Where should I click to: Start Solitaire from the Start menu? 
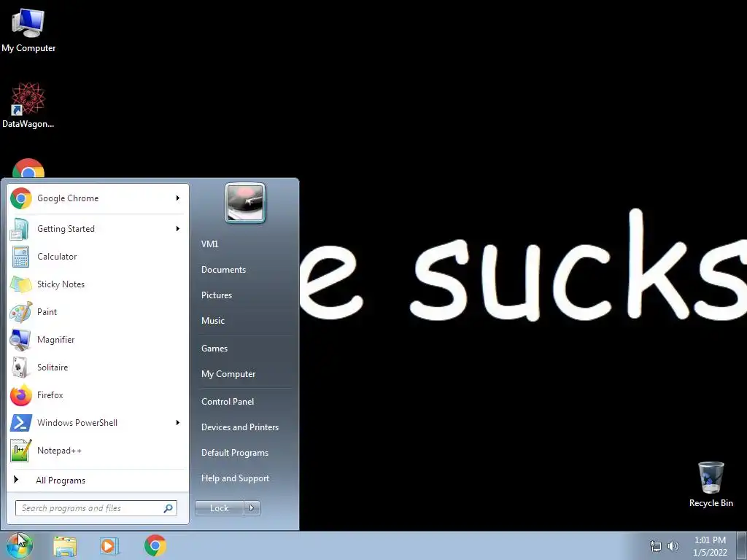tap(98, 367)
